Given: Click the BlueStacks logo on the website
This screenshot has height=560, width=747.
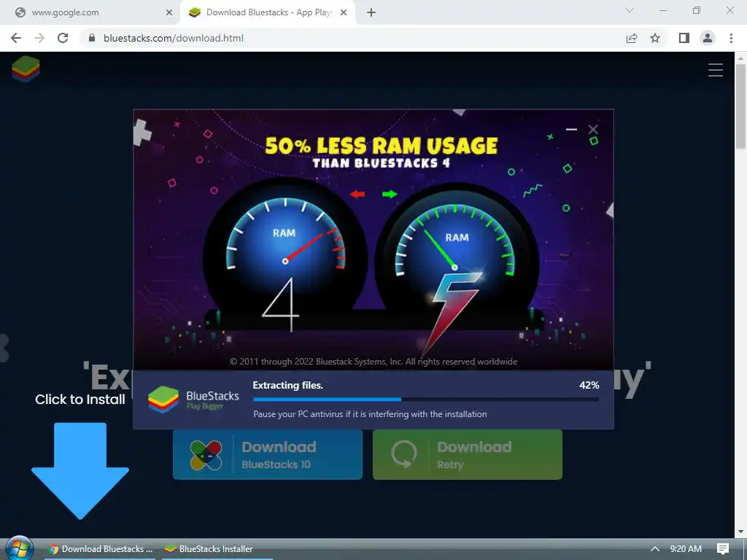Looking at the screenshot, I should [x=26, y=69].
